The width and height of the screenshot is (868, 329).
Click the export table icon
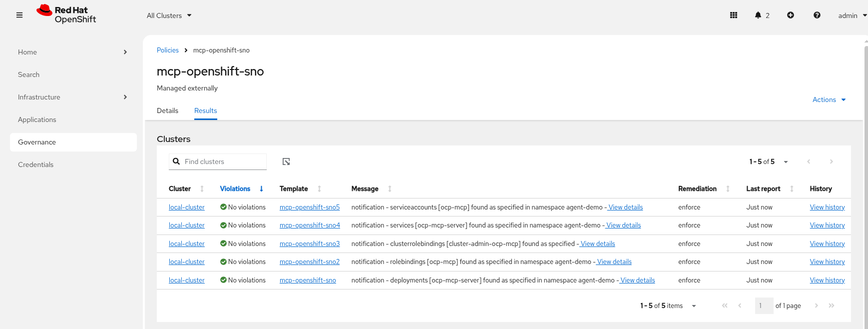(286, 161)
